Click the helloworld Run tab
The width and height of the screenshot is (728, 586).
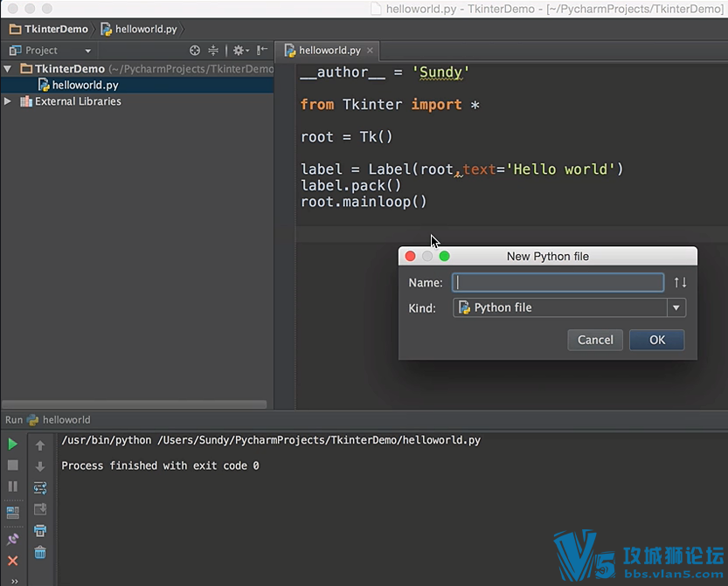[59, 420]
